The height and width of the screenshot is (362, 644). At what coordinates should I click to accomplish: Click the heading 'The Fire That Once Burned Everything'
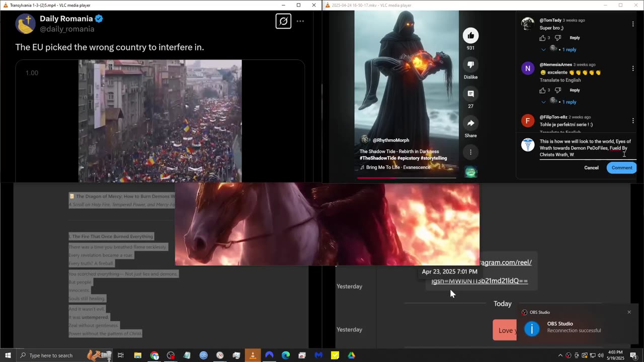coord(111,236)
